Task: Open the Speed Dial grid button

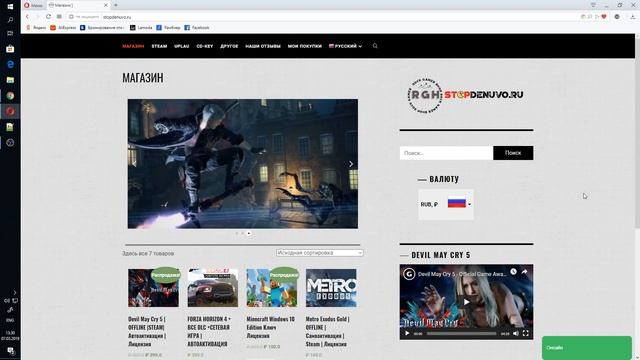Action: 59,17
